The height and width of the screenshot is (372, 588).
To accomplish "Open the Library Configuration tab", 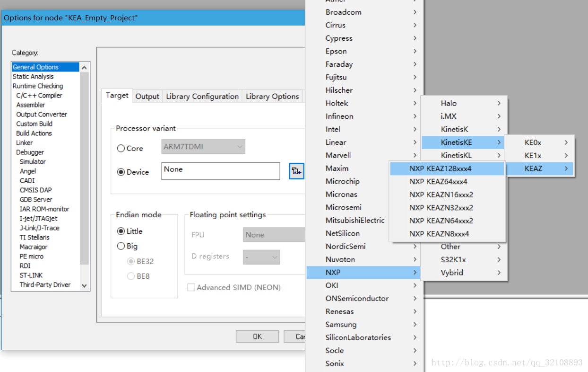I will (x=202, y=97).
